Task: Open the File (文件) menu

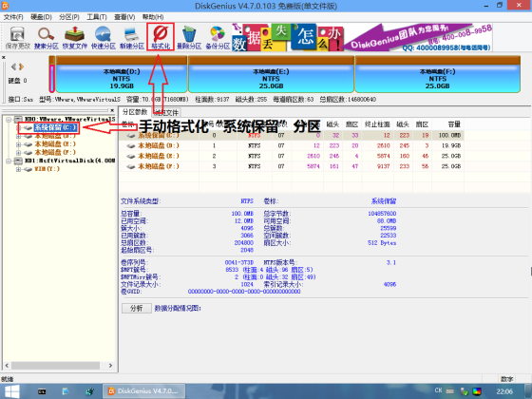Action: (13, 17)
